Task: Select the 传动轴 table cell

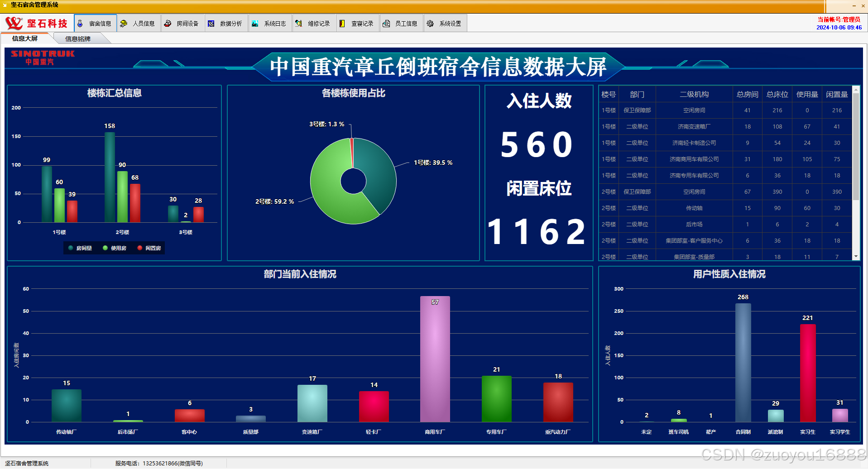Action: pos(694,208)
